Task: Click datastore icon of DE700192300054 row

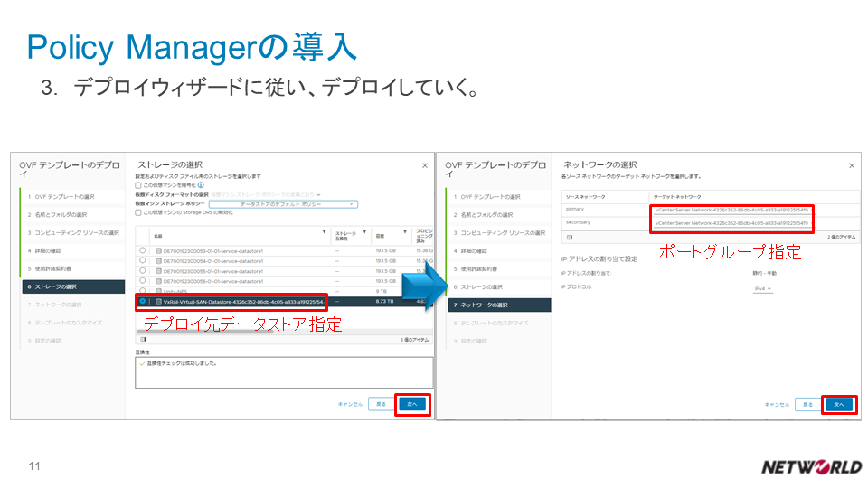Action: (159, 260)
